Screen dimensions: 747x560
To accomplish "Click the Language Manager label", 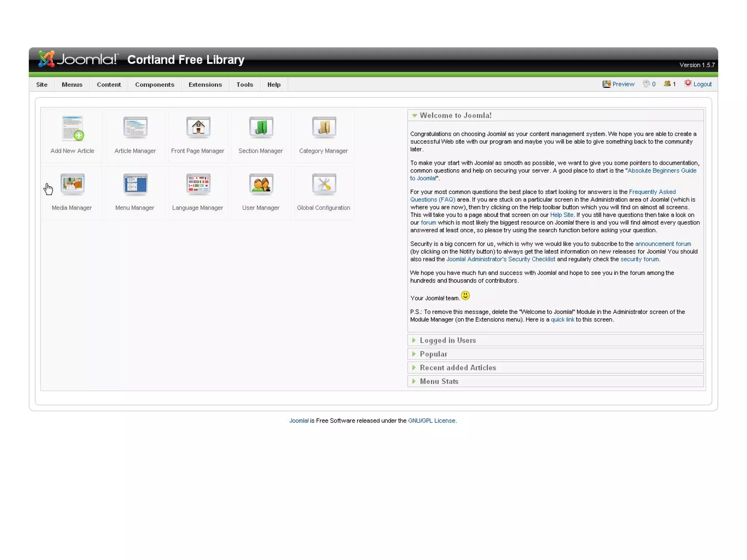I will pyautogui.click(x=198, y=208).
